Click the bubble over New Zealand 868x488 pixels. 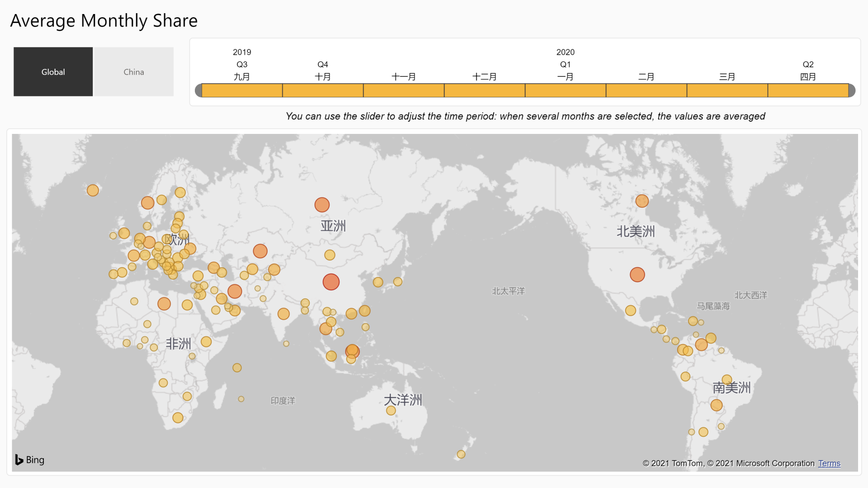(x=461, y=454)
